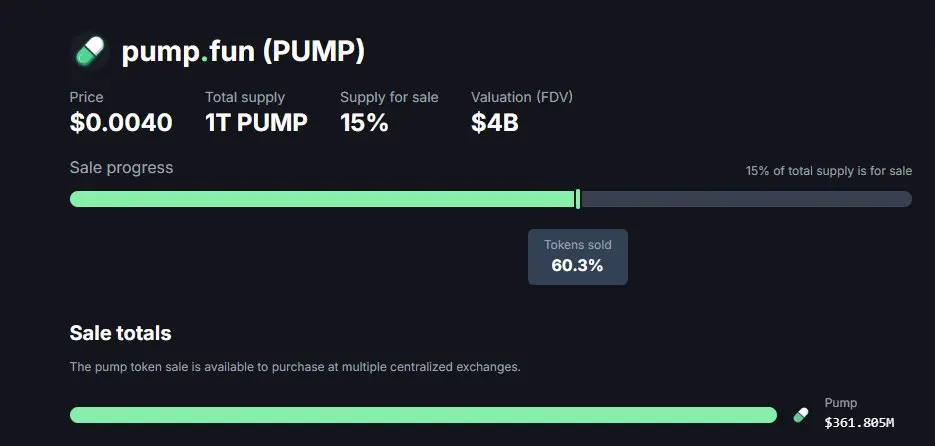935x446 pixels.
Task: Click the Total supply label
Action: click(x=245, y=97)
